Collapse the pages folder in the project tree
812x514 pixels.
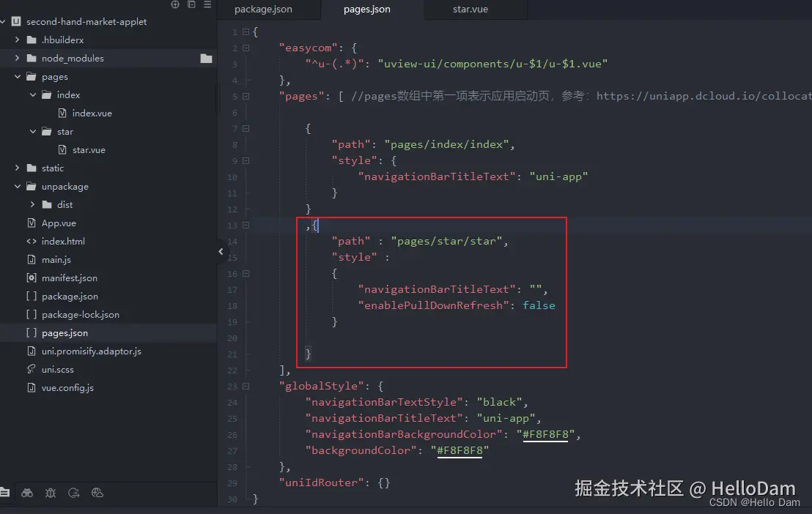[x=16, y=76]
